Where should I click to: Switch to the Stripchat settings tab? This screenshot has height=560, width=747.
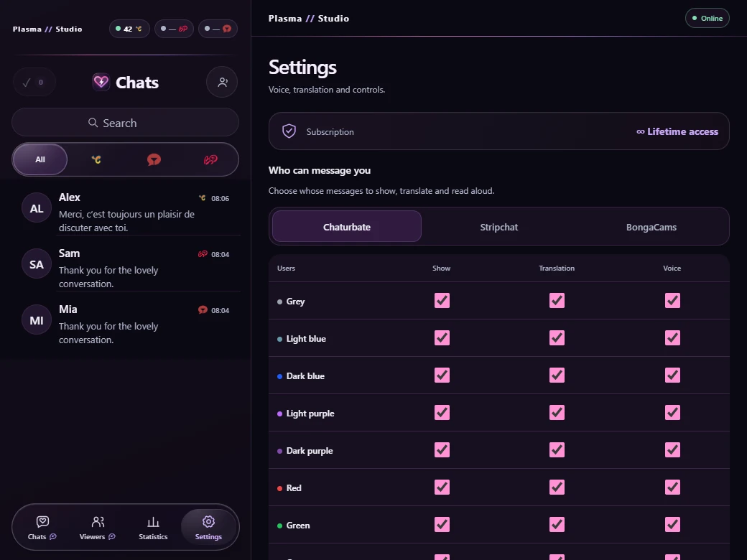pyautogui.click(x=498, y=227)
